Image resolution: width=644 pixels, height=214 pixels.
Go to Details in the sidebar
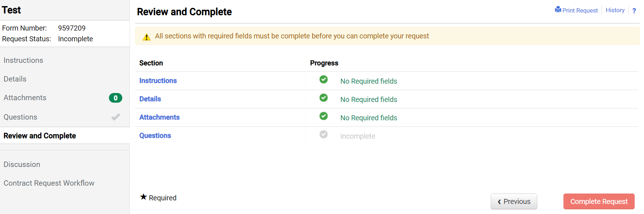(15, 79)
